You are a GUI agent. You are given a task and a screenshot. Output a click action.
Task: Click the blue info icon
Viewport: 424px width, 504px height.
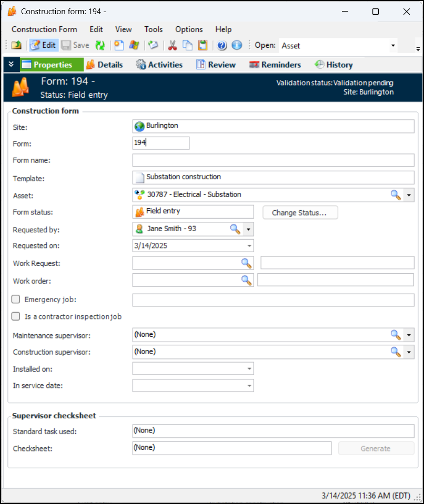coord(237,45)
